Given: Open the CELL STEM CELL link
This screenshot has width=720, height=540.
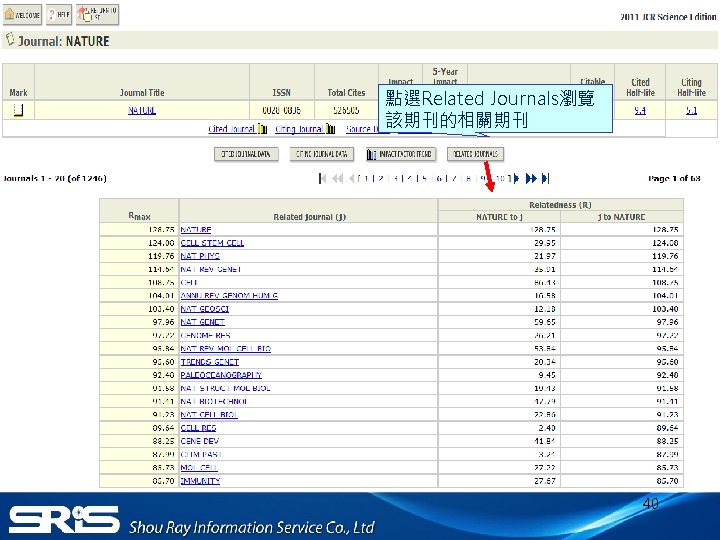Looking at the screenshot, I should pyautogui.click(x=212, y=243).
